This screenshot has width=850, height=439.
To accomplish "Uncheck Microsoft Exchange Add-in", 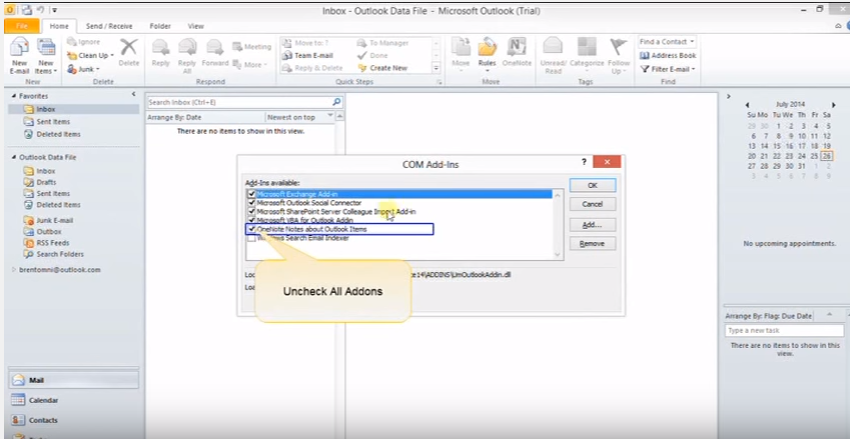I will pos(252,193).
